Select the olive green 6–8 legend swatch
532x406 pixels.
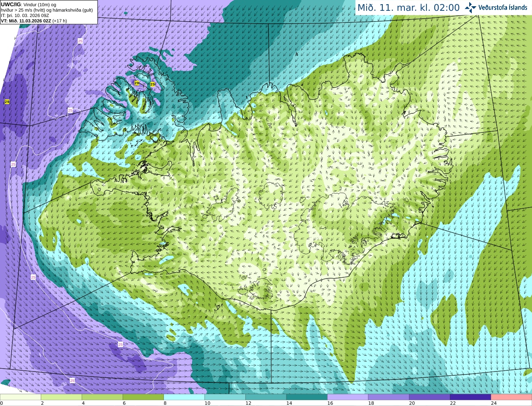[x=143, y=397]
